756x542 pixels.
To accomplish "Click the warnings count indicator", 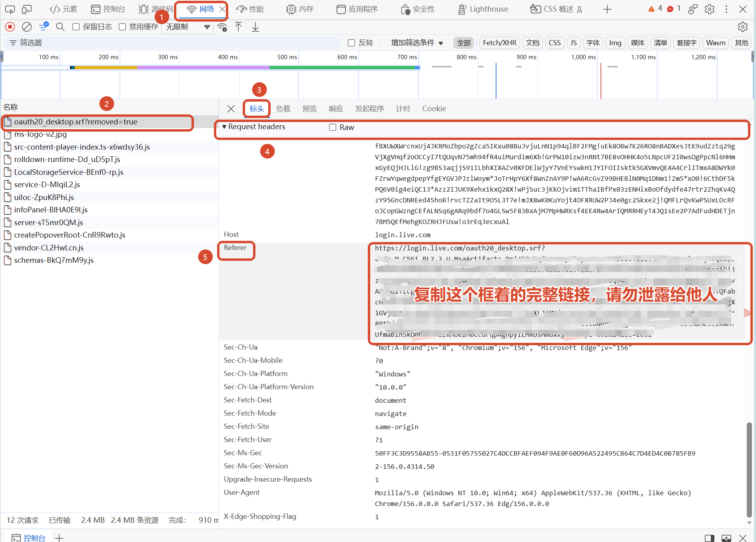I will (655, 8).
